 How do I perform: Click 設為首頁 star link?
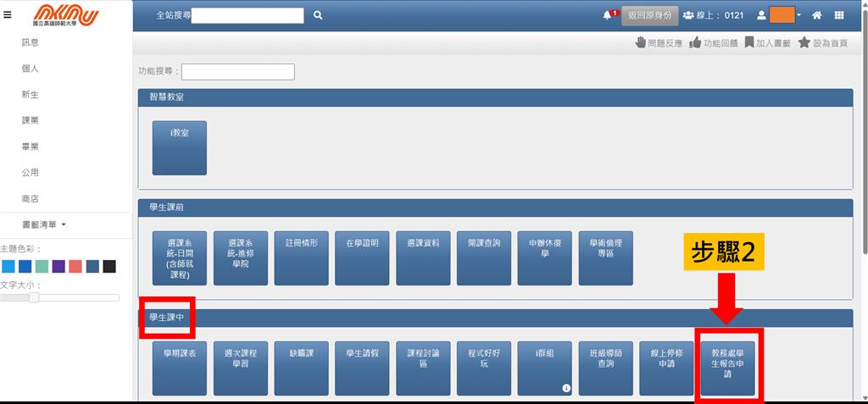tap(822, 42)
